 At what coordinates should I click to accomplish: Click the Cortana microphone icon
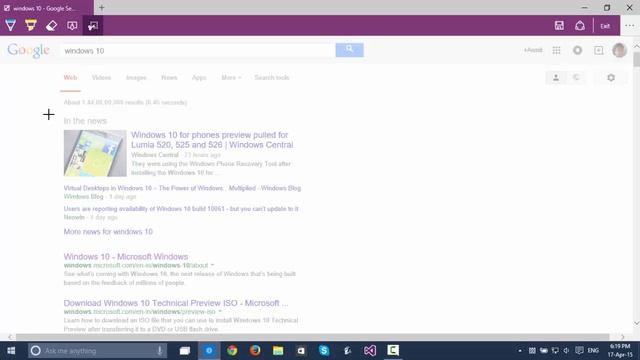(160, 351)
